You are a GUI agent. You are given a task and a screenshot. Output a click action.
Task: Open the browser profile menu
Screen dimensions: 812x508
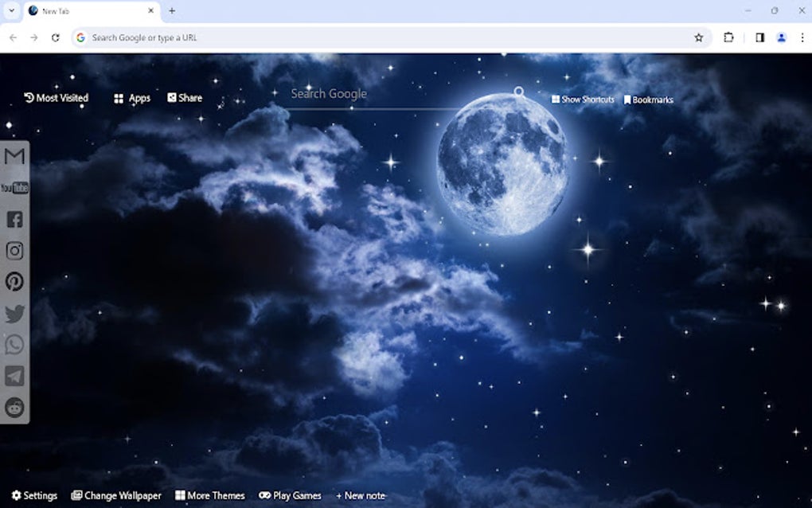(781, 37)
